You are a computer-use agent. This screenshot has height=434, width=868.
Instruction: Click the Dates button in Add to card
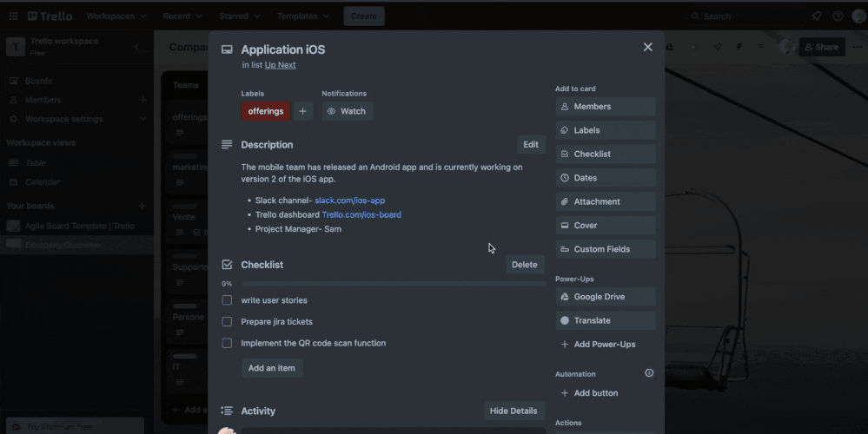coord(606,178)
